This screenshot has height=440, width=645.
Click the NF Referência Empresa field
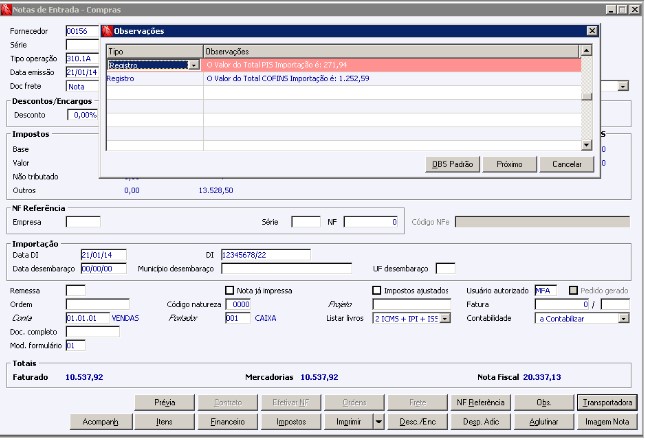click(83, 222)
